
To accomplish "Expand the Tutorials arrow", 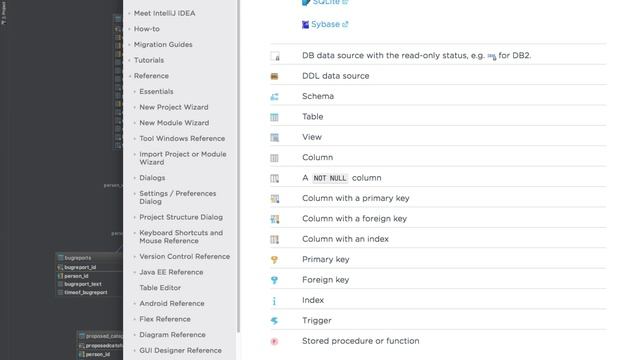I will [x=129, y=60].
